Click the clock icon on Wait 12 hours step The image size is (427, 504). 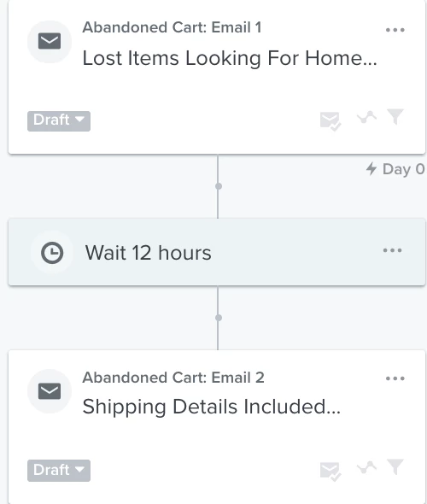[x=52, y=253]
